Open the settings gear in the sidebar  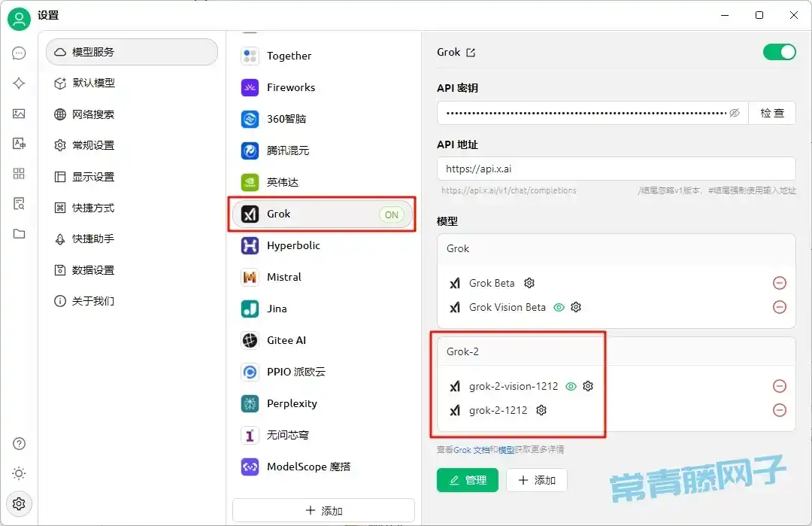pyautogui.click(x=19, y=503)
